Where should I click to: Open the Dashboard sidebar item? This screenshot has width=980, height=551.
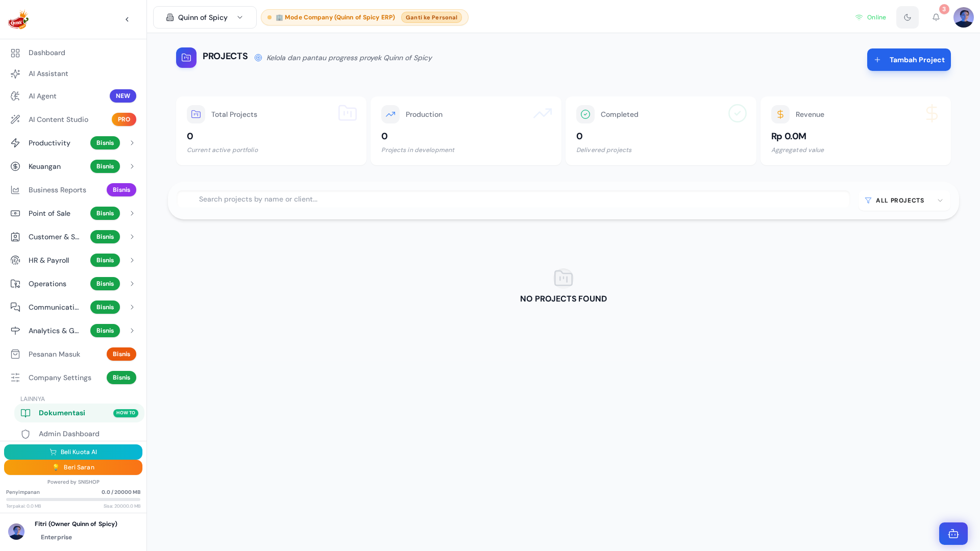coord(73,53)
